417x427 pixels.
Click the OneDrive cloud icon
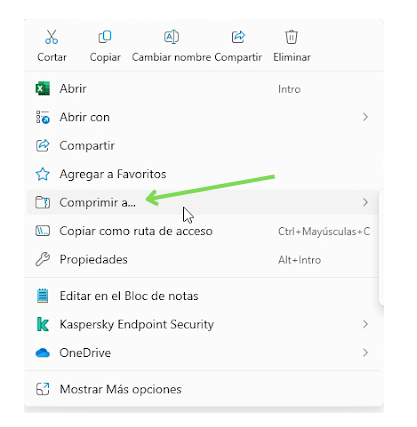pos(43,353)
